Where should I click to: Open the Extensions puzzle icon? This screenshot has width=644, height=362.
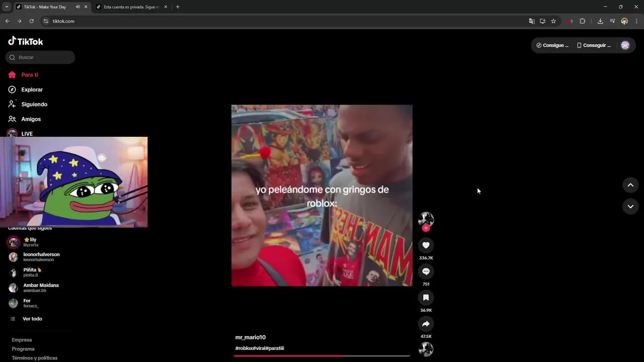pos(583,21)
